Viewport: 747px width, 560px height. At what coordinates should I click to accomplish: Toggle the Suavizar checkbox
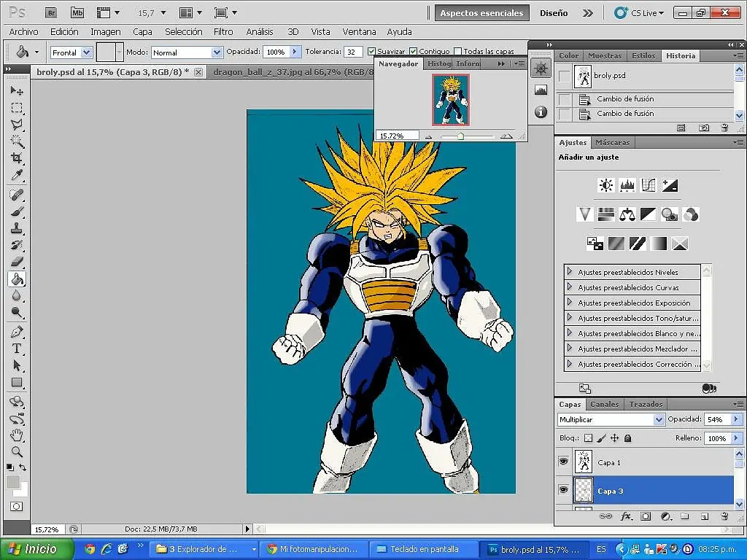tap(371, 52)
